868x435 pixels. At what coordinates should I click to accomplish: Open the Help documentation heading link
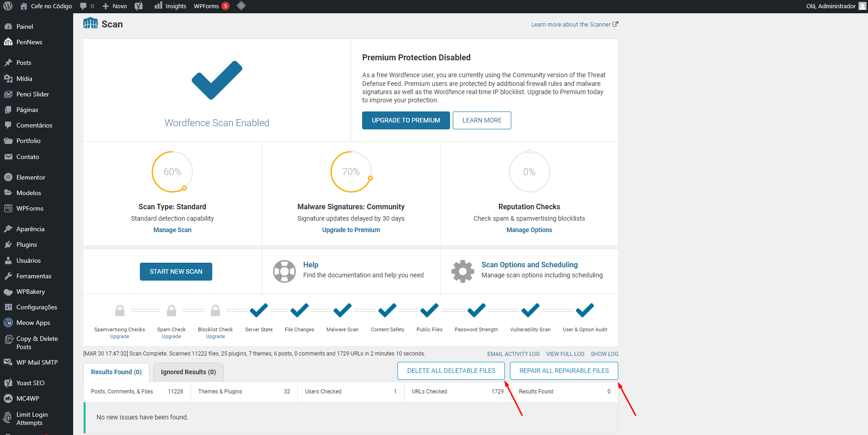(311, 265)
